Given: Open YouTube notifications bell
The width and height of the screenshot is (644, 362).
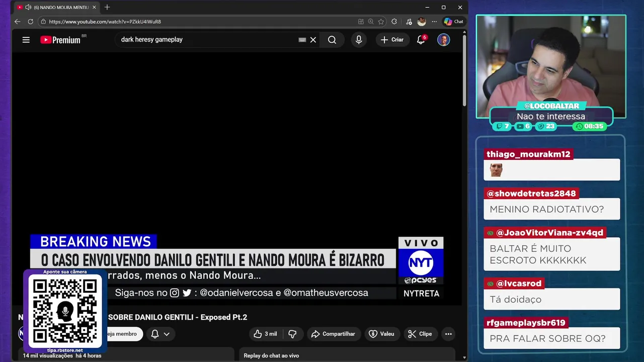Looking at the screenshot, I should click(421, 40).
